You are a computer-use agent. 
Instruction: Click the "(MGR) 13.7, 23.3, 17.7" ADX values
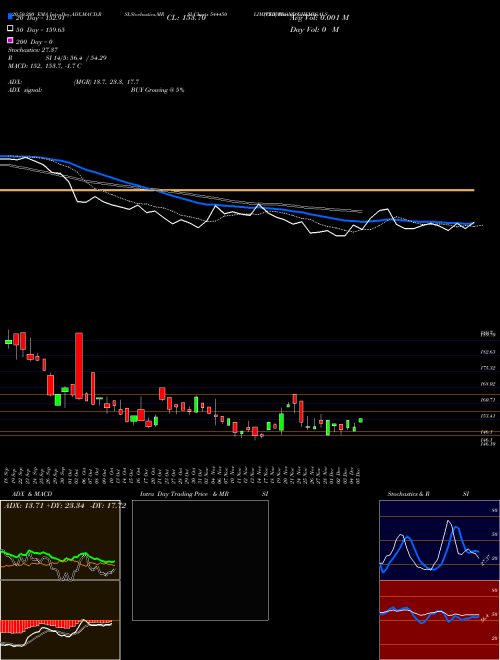tap(106, 82)
